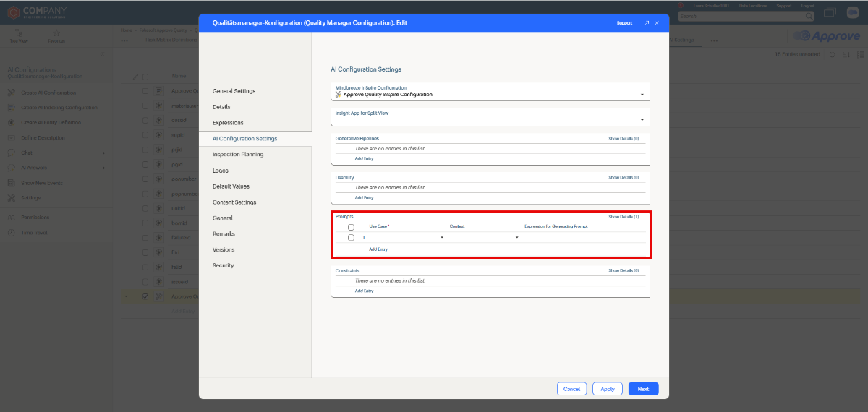Open the Context dropdown in Prompts
The image size is (868, 412).
coord(484,237)
